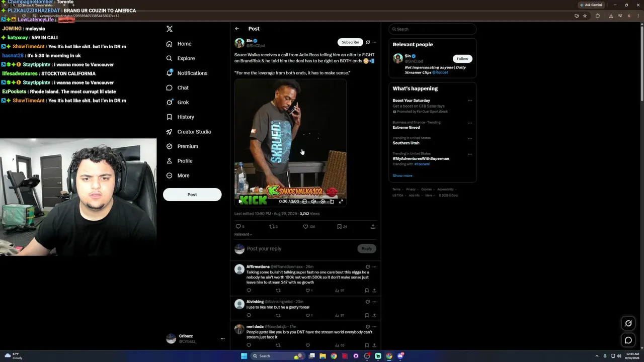The width and height of the screenshot is (644, 362).
Task: Like the Affirmations reply
Action: [x=308, y=291]
